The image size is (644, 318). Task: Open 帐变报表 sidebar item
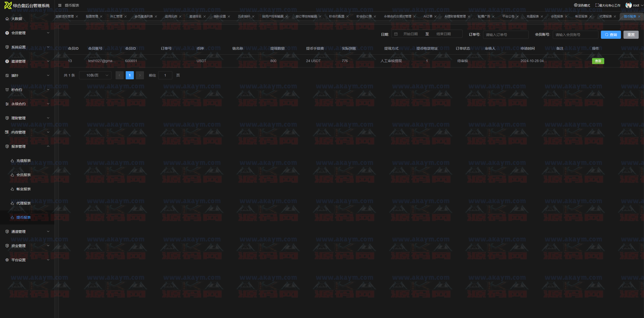click(24, 189)
